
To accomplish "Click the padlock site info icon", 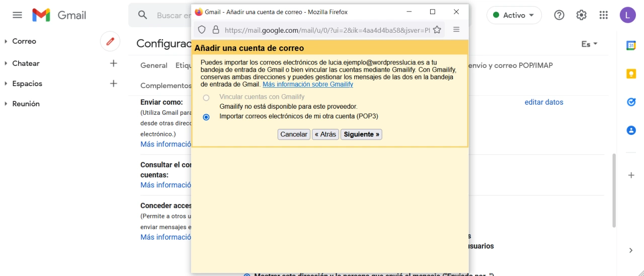I will (216, 30).
